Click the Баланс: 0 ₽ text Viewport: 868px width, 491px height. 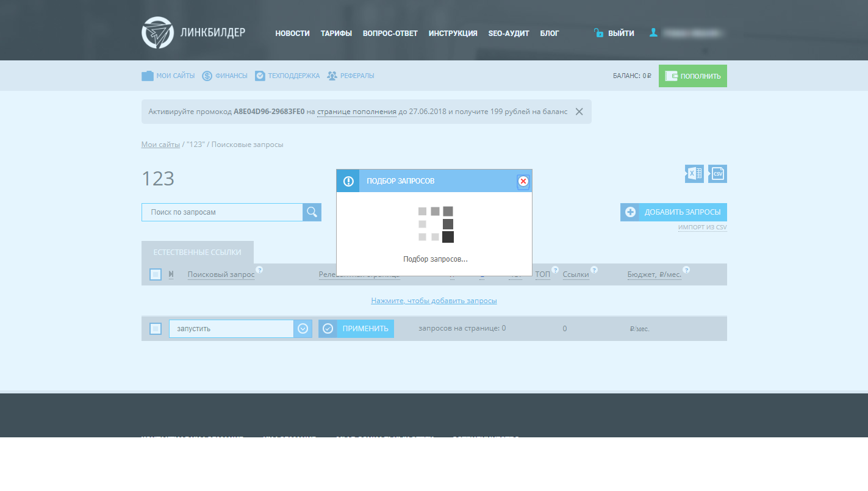click(x=632, y=76)
